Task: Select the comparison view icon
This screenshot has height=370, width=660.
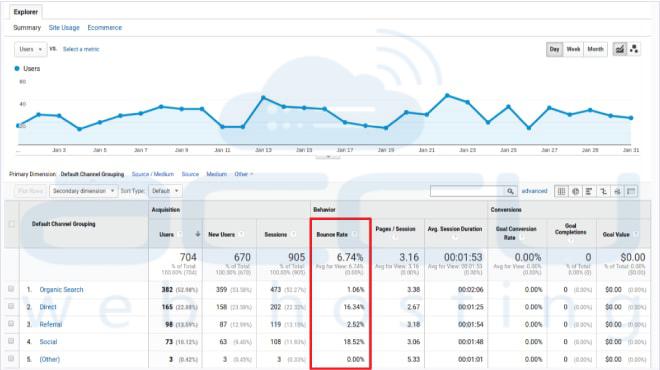Action: coord(603,192)
